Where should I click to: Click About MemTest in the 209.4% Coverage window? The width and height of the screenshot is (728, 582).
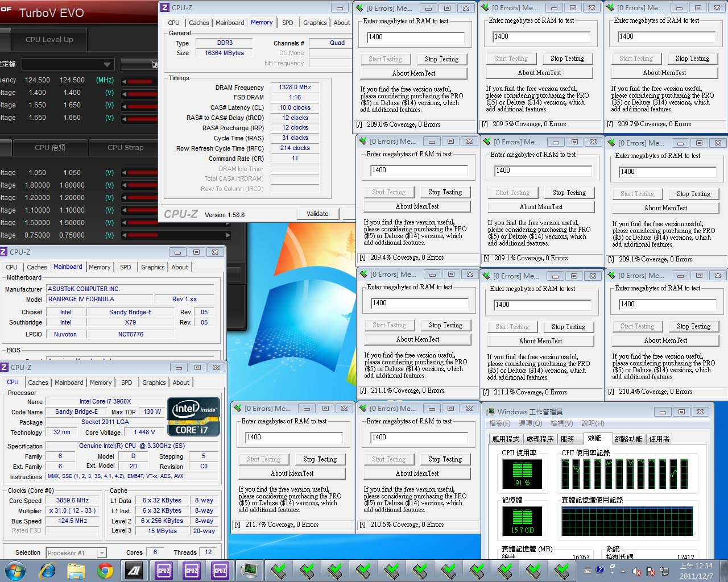pyautogui.click(x=417, y=207)
